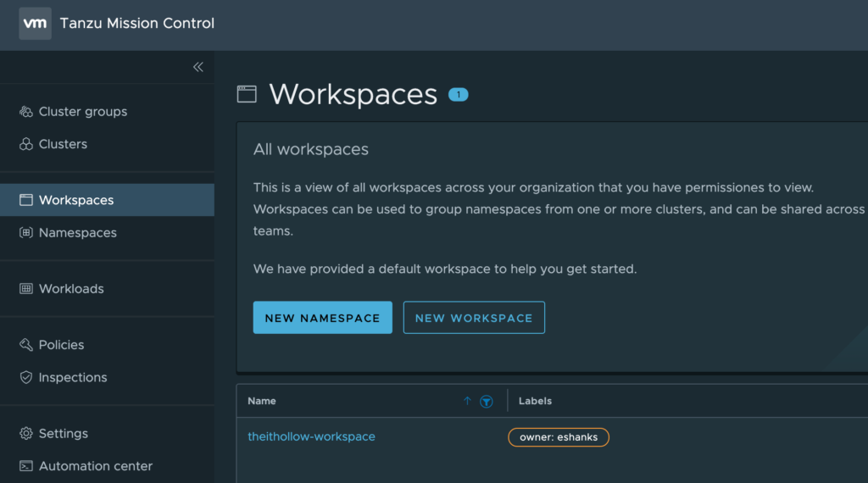Click the Namespaces sidebar icon
The image size is (868, 483).
click(x=25, y=232)
